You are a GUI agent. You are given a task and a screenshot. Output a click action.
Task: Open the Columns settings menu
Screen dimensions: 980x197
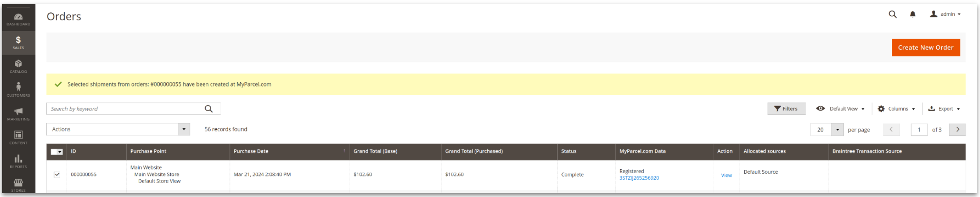click(896, 109)
